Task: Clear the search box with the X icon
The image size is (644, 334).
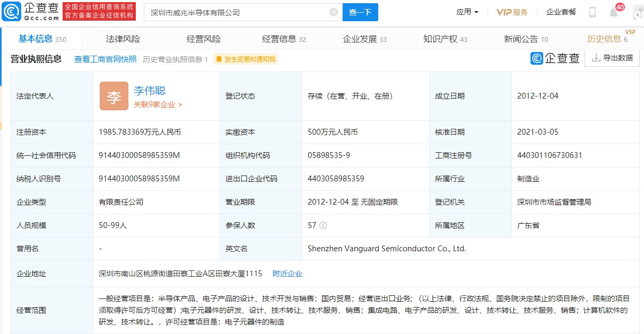Action: tap(334, 12)
